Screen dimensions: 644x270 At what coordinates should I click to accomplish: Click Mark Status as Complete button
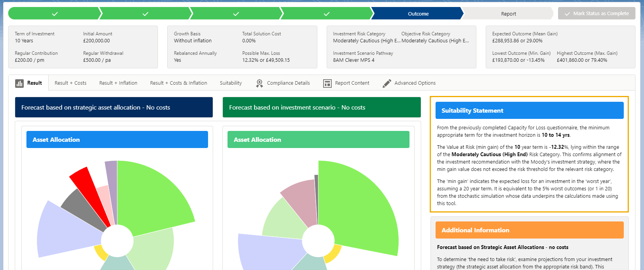tap(597, 14)
